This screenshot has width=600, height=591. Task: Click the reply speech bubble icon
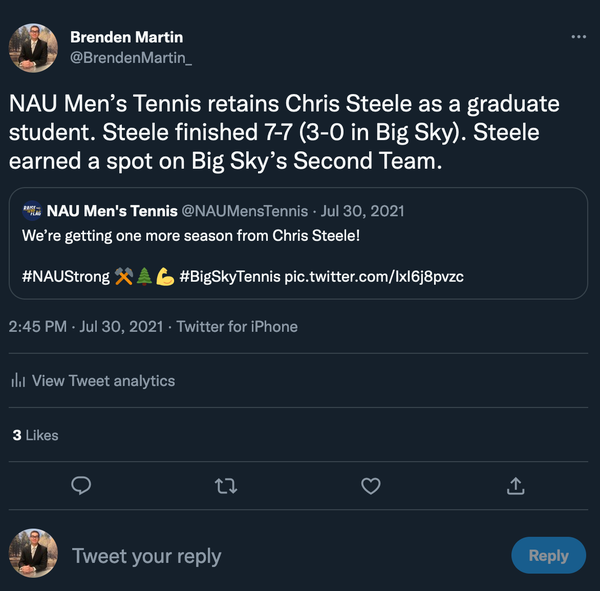pyautogui.click(x=82, y=486)
